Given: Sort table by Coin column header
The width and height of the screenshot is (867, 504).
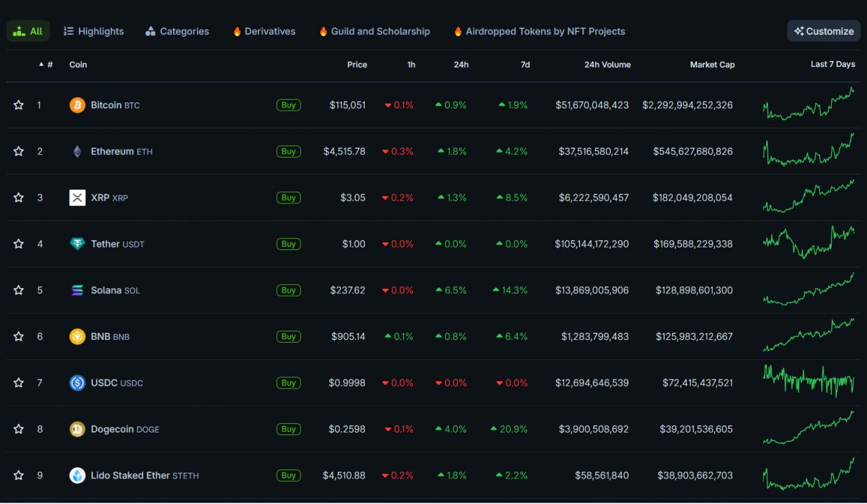Looking at the screenshot, I should point(78,64).
